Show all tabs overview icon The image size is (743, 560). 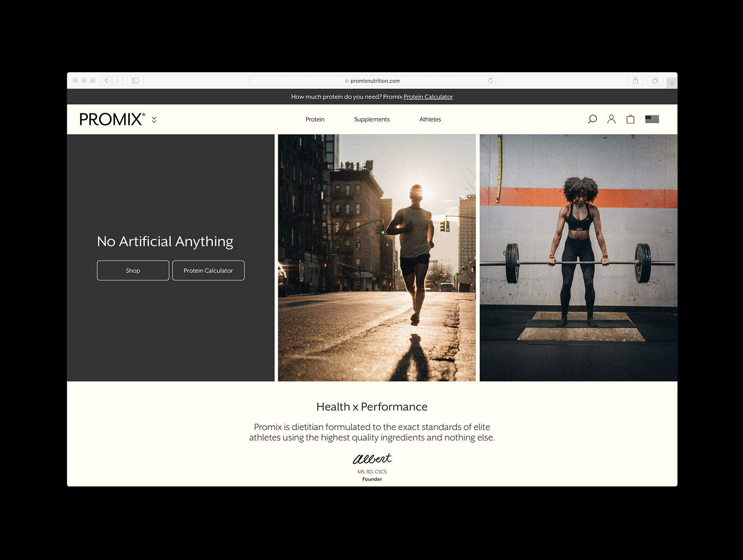(655, 80)
